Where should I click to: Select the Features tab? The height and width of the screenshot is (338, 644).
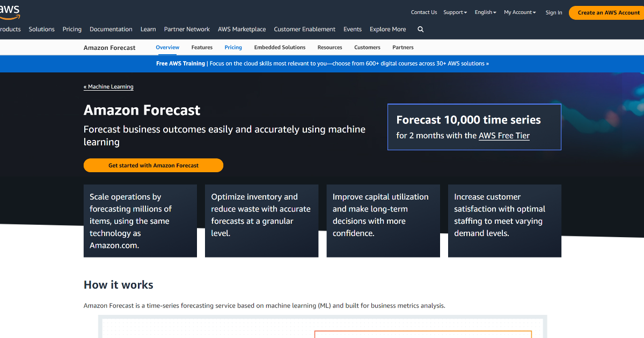[202, 47]
